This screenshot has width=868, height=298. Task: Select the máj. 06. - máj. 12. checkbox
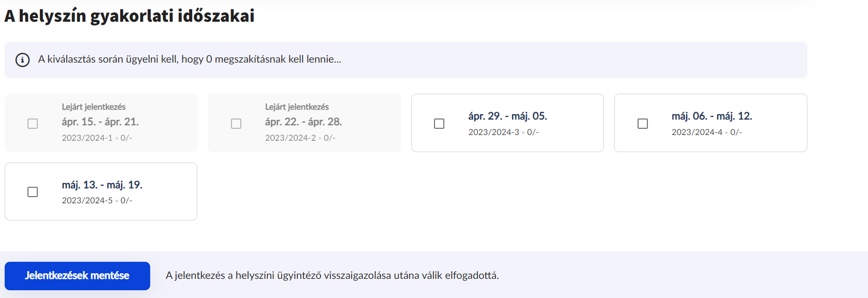click(x=643, y=124)
